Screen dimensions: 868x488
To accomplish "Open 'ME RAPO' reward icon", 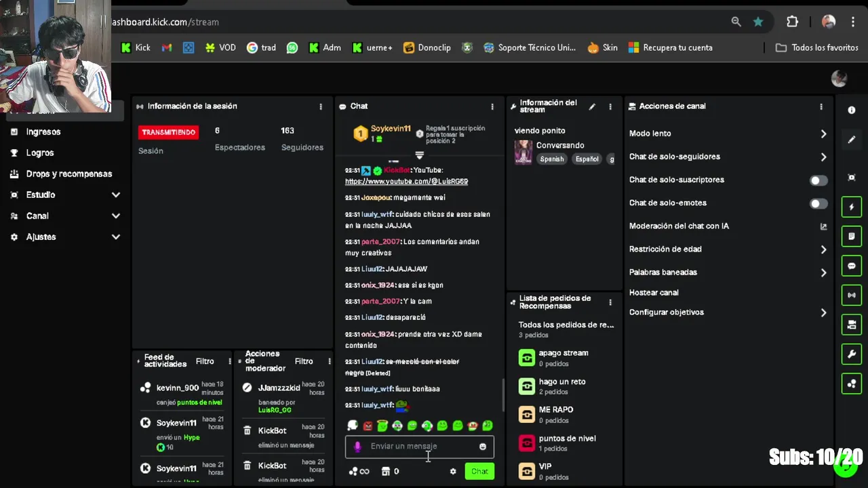I will pos(527,414).
